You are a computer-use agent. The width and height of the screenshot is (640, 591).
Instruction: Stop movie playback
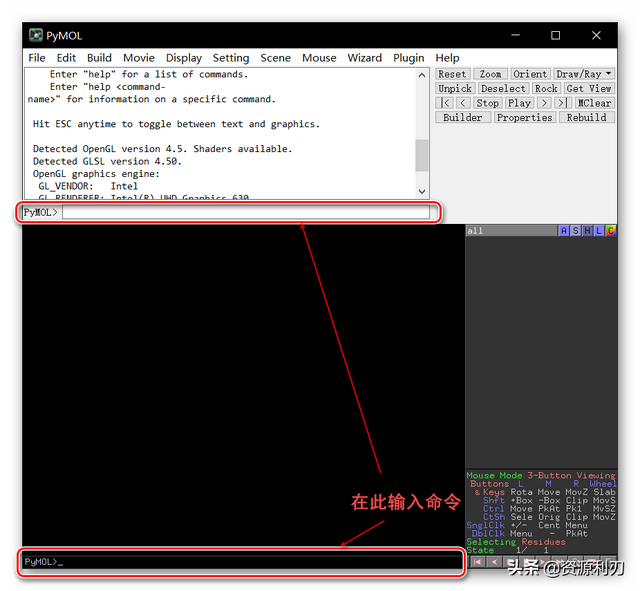tap(487, 103)
